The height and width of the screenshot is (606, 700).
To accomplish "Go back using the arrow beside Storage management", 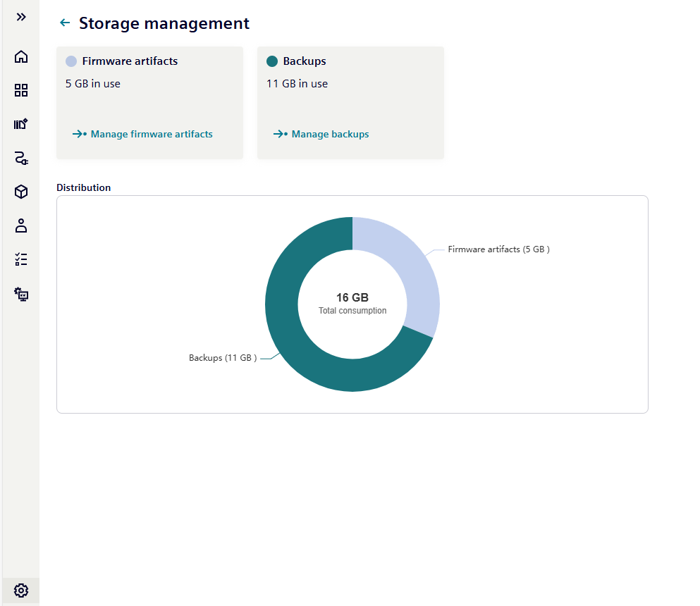I will click(x=65, y=23).
